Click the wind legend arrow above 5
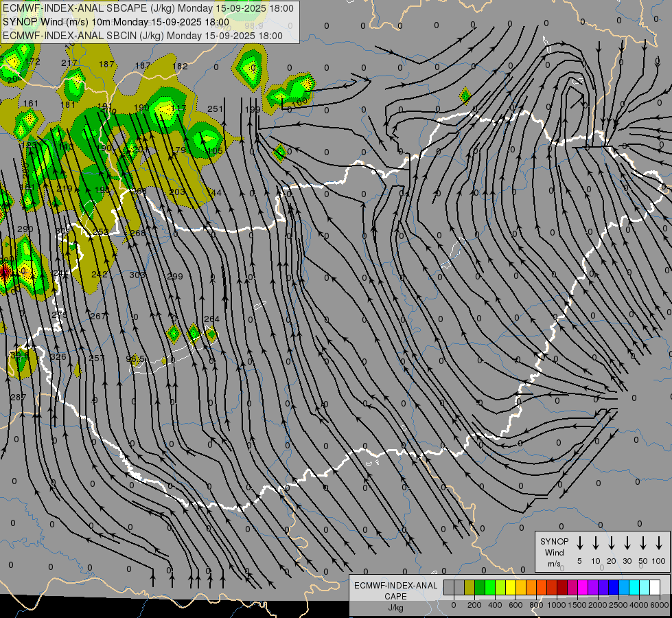 [x=579, y=543]
